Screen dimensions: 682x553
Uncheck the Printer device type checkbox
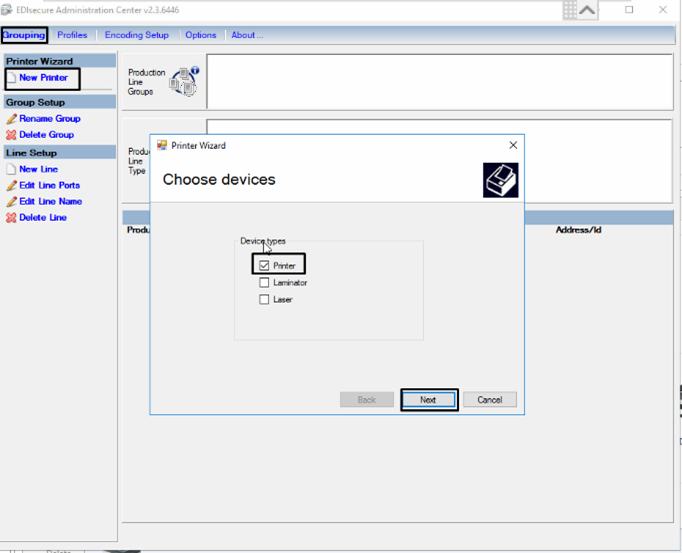coord(264,266)
